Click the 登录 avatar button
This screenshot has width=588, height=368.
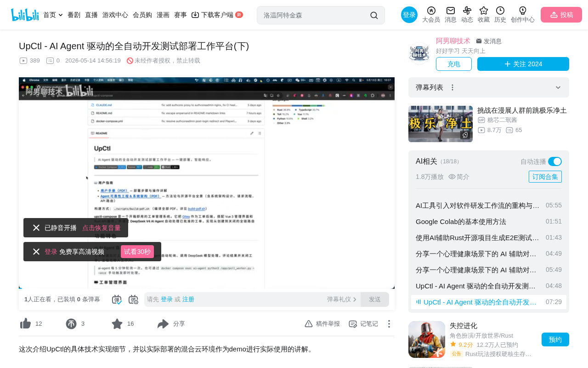409,15
